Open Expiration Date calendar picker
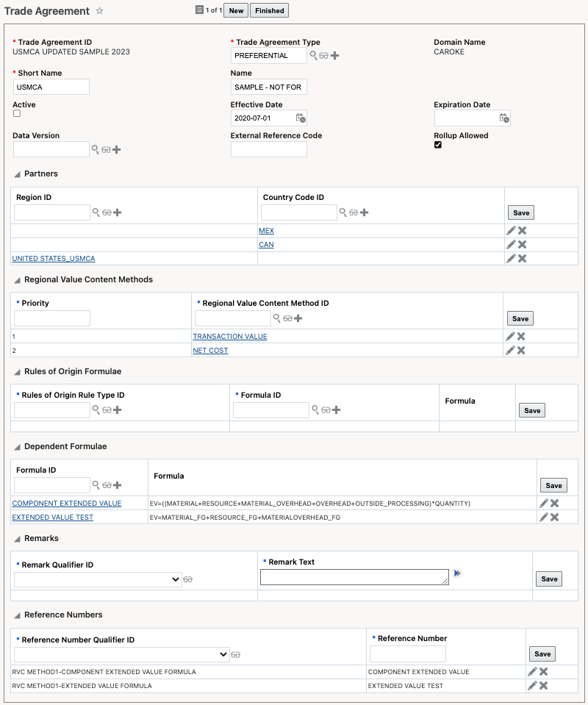Viewport: 588px width, 705px height. [x=504, y=118]
